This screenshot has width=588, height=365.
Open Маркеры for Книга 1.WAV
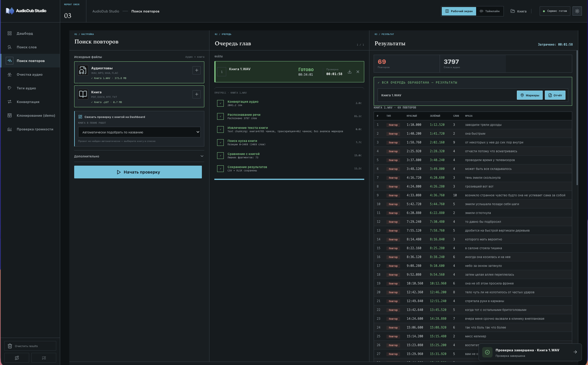[530, 95]
